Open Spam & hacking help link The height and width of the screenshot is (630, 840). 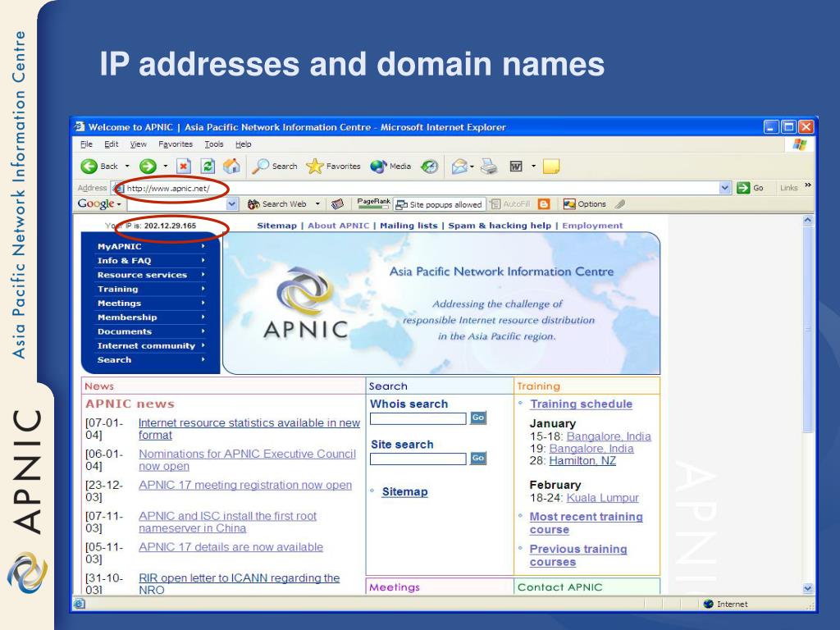pos(500,226)
